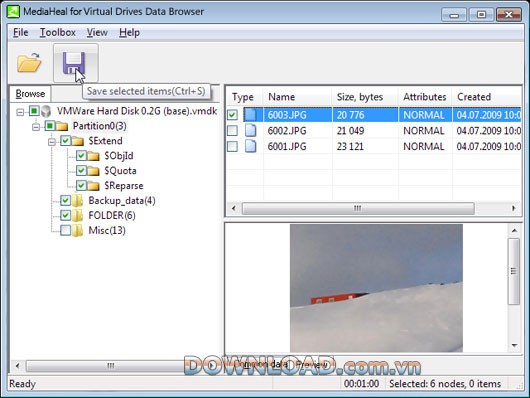Sort by Attributes column header
The width and height of the screenshot is (530, 398).
click(425, 97)
